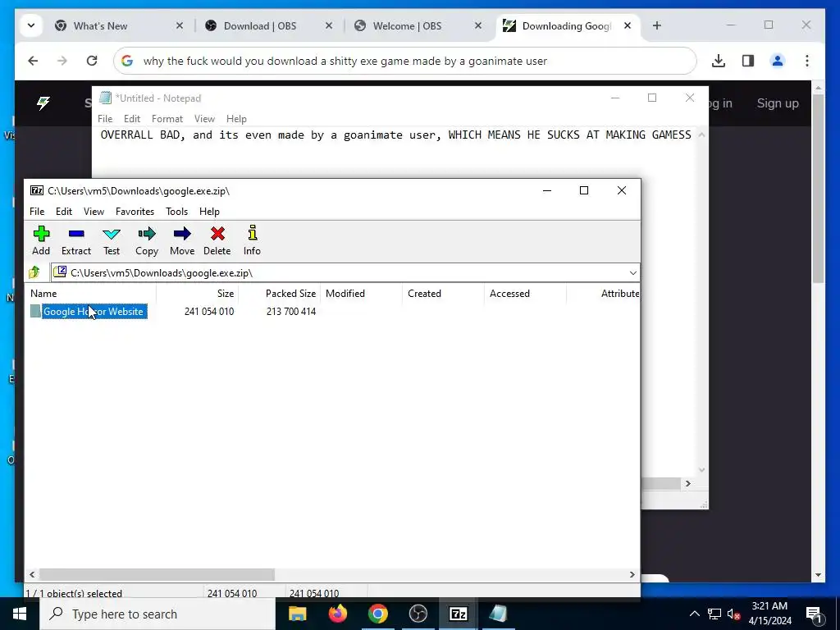Open the 7-Zip File menu

[37, 212]
